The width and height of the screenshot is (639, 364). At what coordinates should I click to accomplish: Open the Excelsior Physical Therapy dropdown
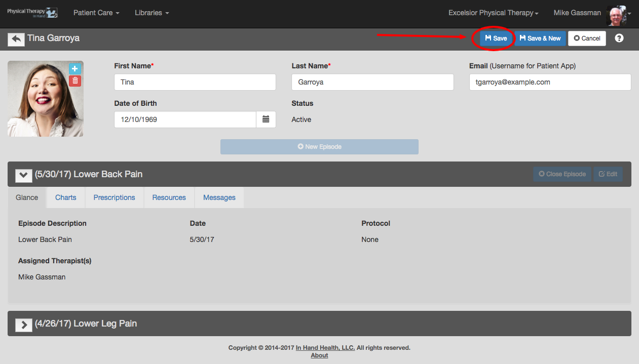(x=493, y=13)
